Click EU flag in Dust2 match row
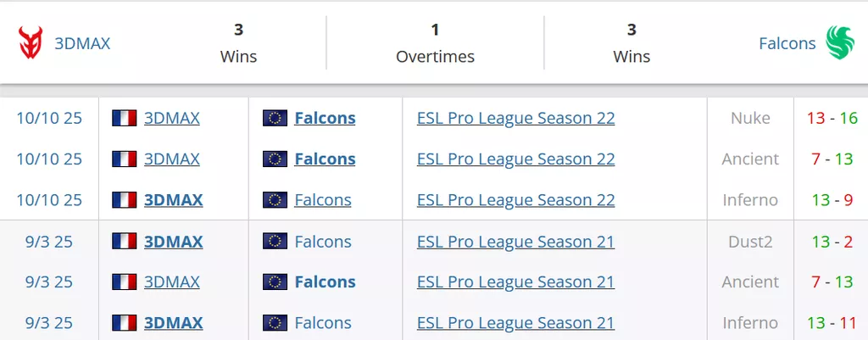Screen dimensions: 868x340 pos(275,242)
